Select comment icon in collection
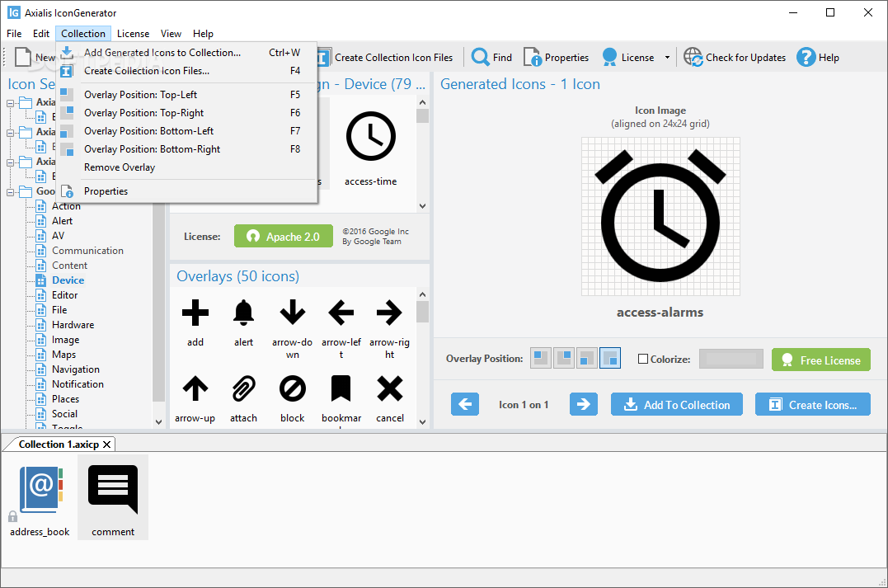 point(113,496)
